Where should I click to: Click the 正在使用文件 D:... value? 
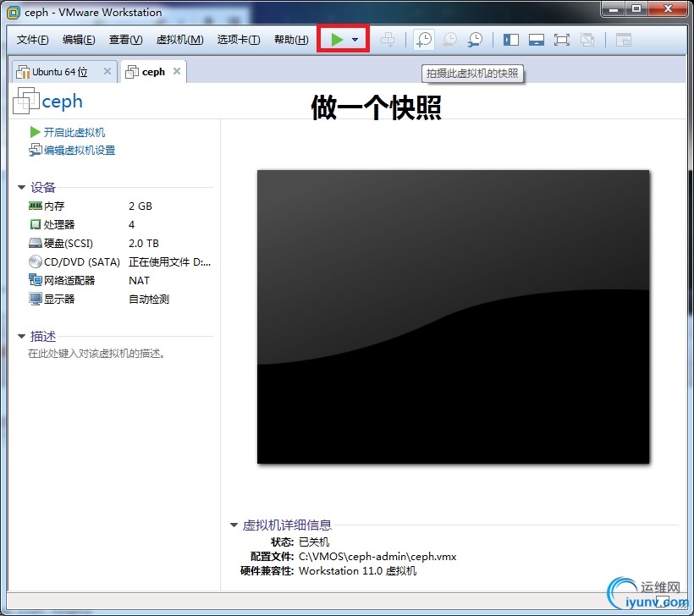[x=169, y=262]
